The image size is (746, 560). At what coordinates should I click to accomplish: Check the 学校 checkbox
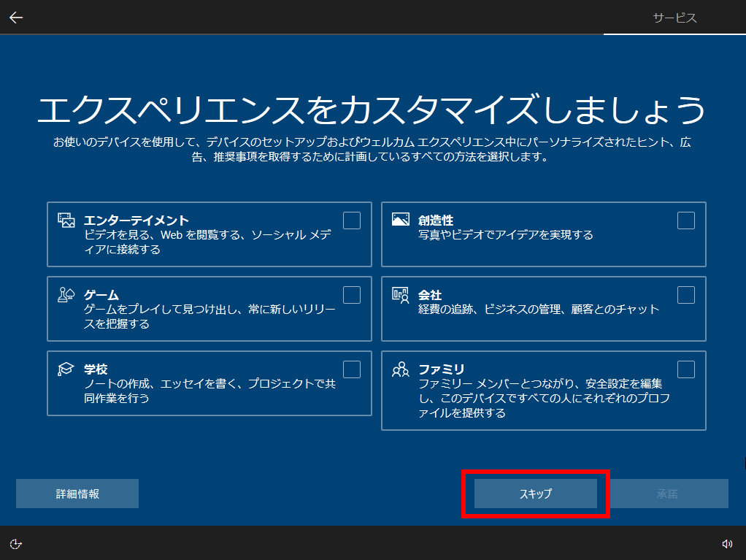352,369
